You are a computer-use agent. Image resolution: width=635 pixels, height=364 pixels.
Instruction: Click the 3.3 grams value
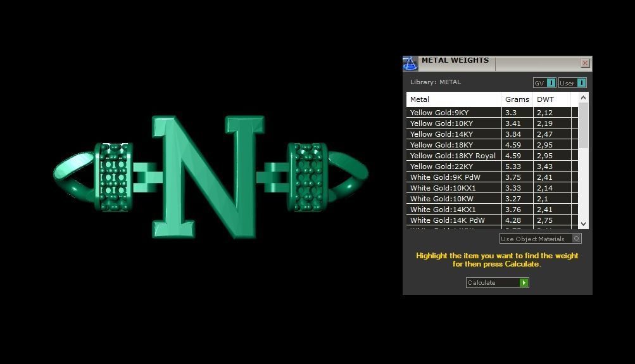pos(511,113)
